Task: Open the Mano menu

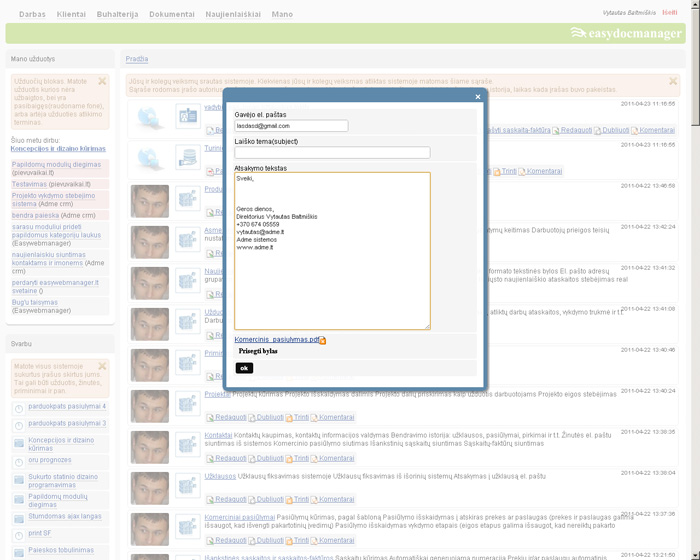Action: tap(282, 14)
